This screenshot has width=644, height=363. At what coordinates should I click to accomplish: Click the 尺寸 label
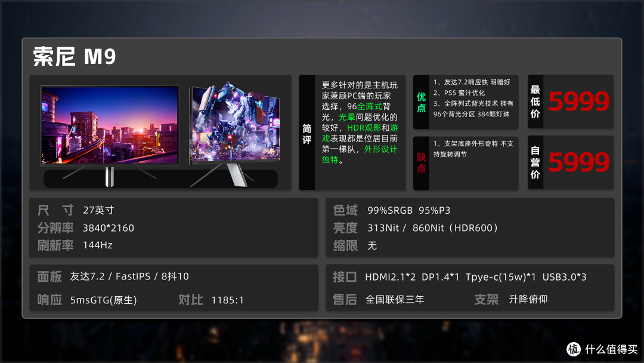pyautogui.click(x=55, y=210)
